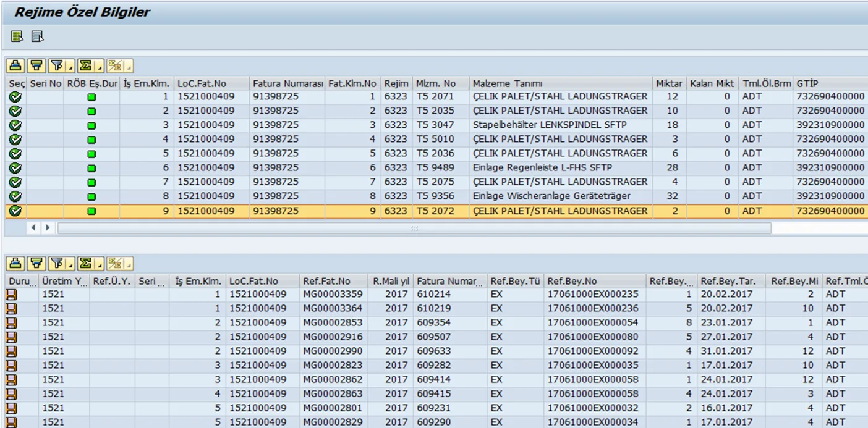Screen dimensions: 868x428
Task: Select the Miktar column header
Action: [x=670, y=83]
